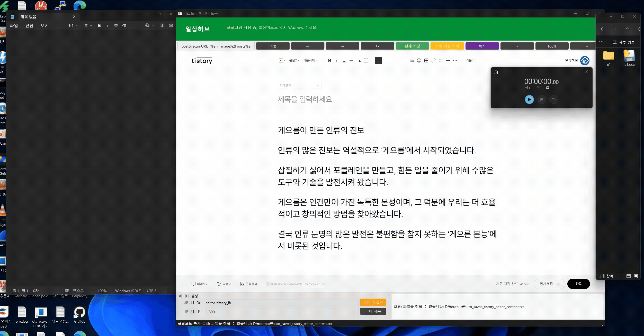Insert a blockquote with the 66 icon
This screenshot has width=644, height=336.
412,61
